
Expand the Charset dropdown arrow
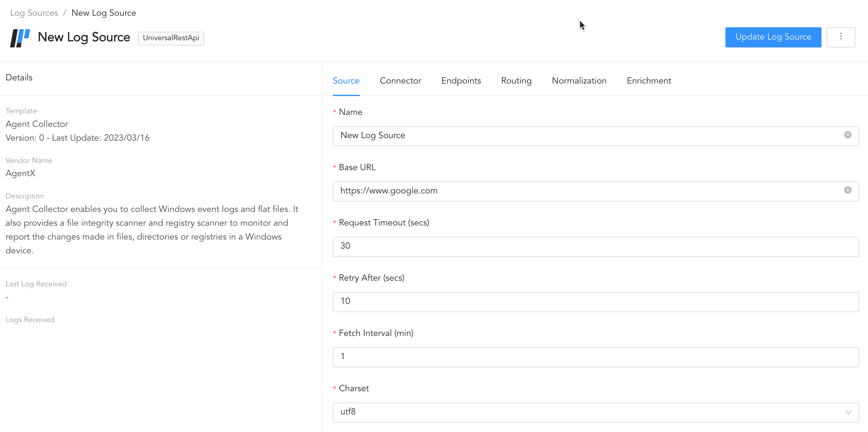848,412
